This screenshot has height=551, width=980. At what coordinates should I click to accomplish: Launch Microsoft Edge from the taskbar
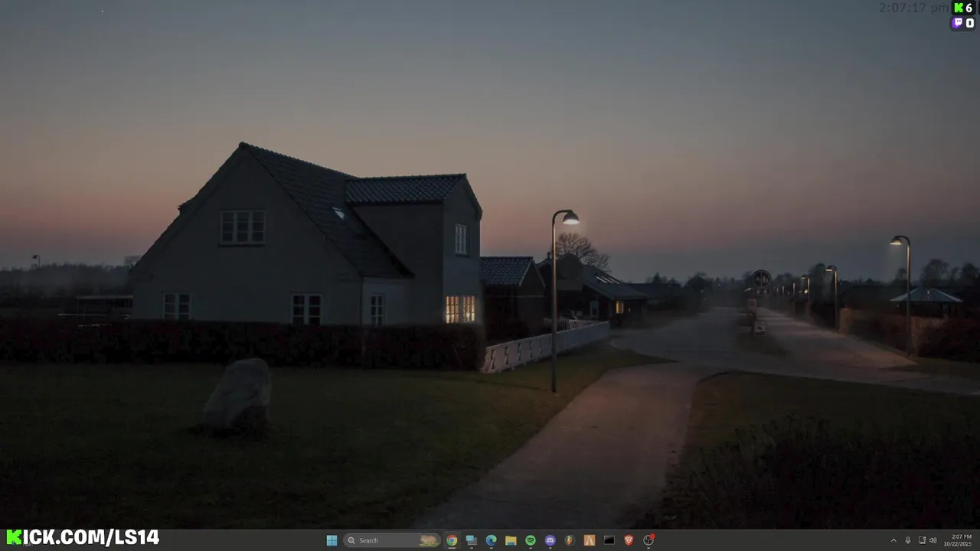point(492,540)
